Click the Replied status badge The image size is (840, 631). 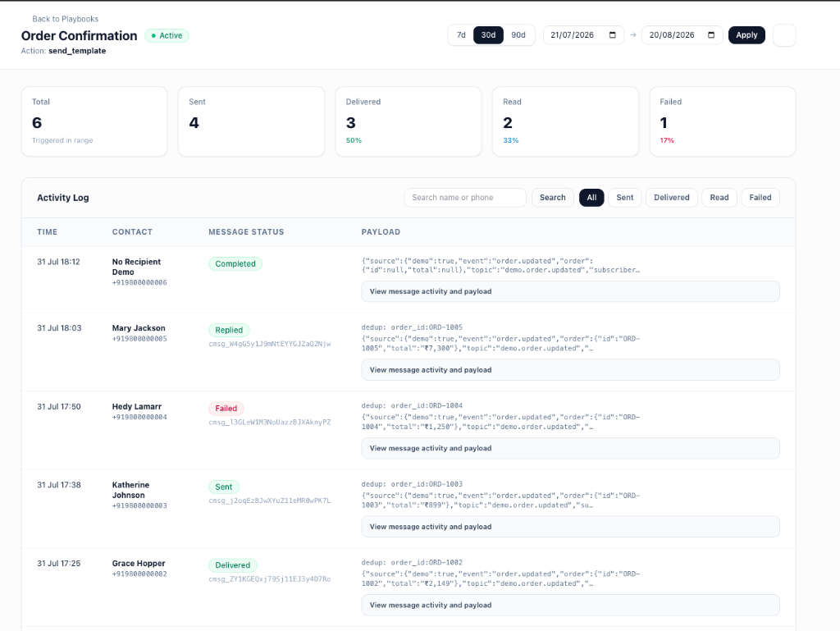229,330
